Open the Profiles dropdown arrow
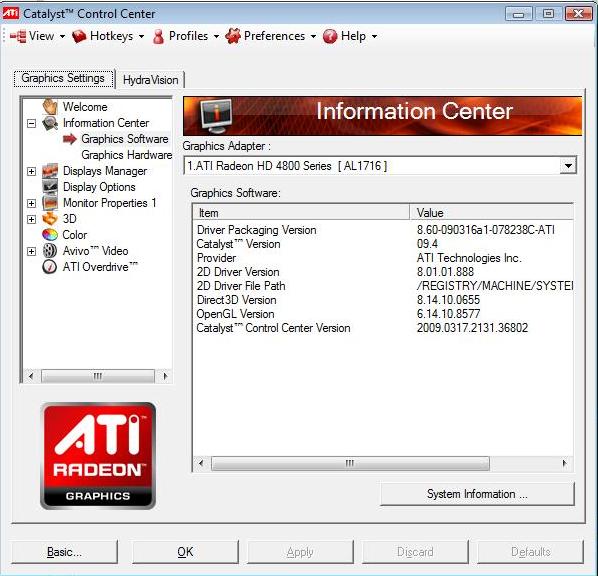This screenshot has height=576, width=598. tap(216, 37)
